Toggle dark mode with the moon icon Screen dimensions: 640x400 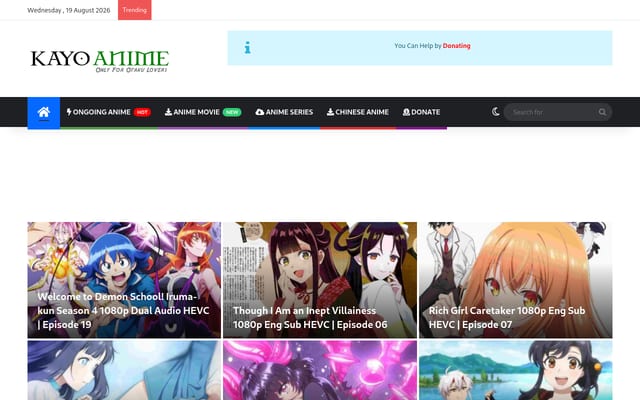tap(496, 112)
